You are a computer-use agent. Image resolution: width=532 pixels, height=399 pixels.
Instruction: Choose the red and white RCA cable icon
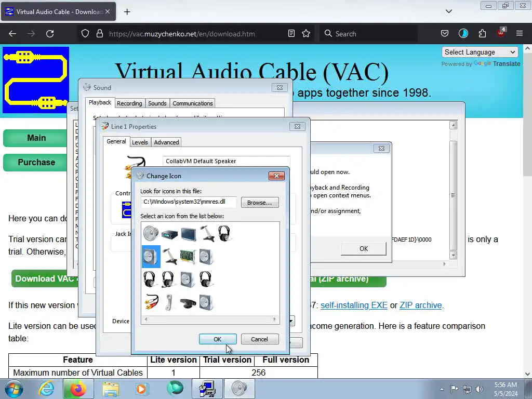pos(151,302)
